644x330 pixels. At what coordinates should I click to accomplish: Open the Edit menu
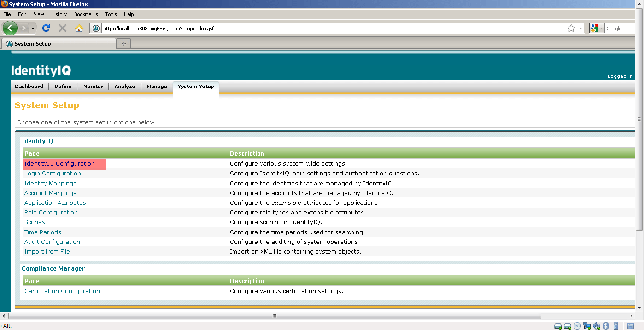point(22,14)
